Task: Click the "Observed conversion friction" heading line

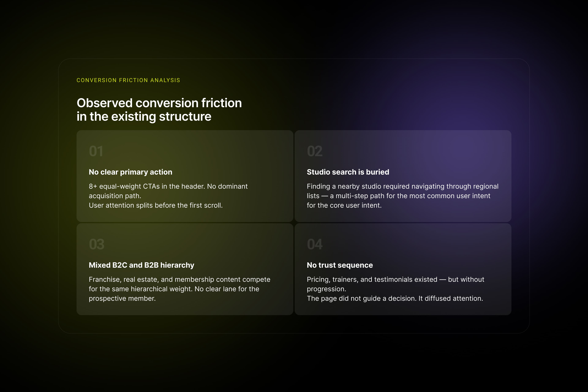Action: pyautogui.click(x=159, y=103)
